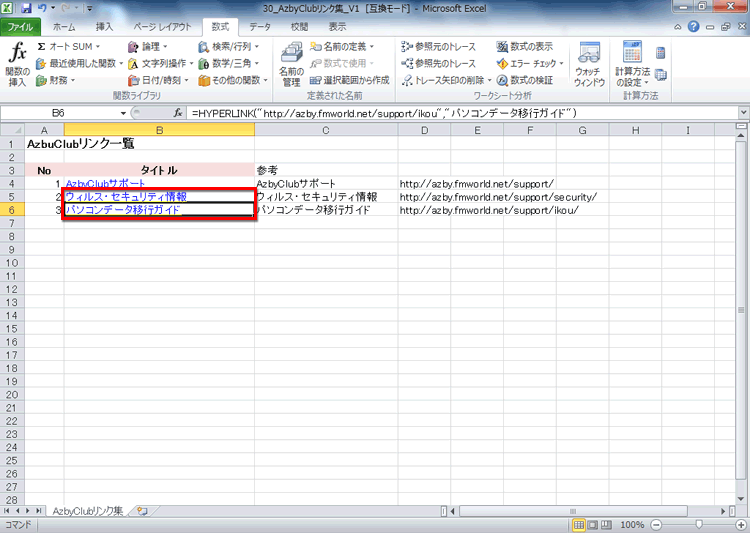Click the Calculate Sheet icon
Screen dimensions: 750x533
[x=661, y=75]
